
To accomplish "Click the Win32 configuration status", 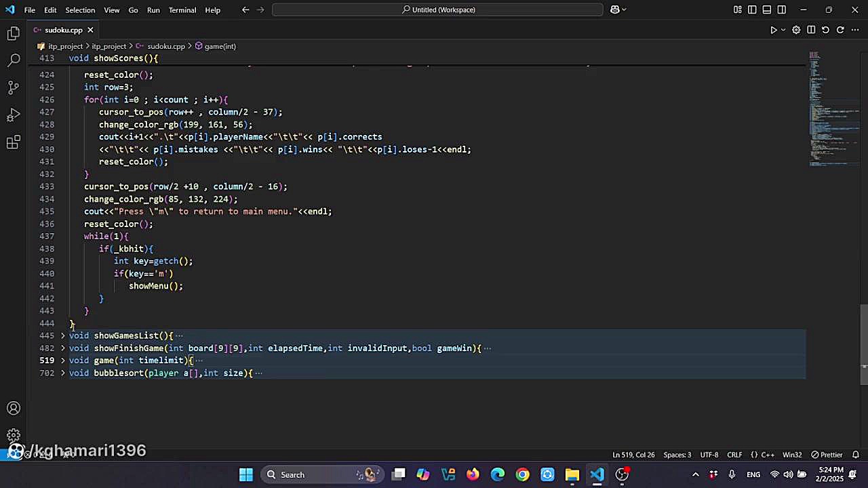I will (x=792, y=455).
